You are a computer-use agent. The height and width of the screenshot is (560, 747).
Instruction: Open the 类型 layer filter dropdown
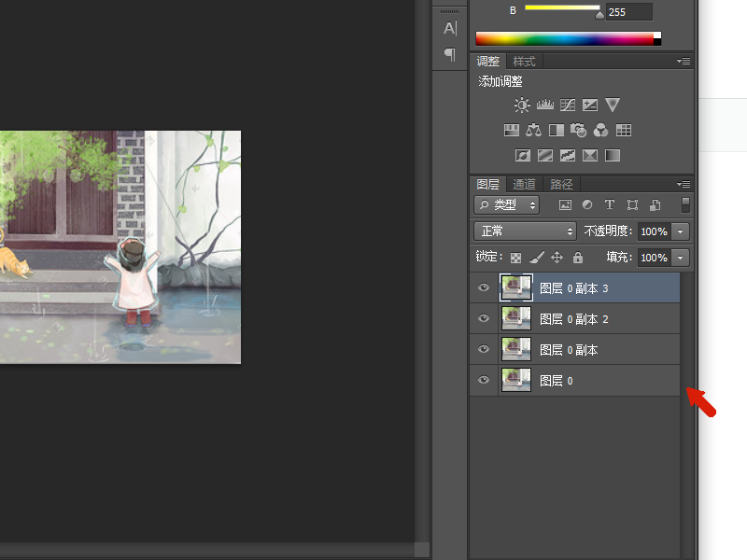tap(506, 204)
